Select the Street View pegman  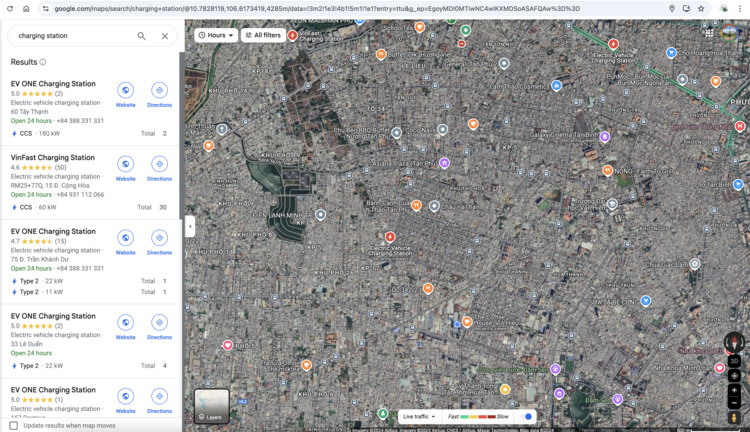pyautogui.click(x=734, y=418)
